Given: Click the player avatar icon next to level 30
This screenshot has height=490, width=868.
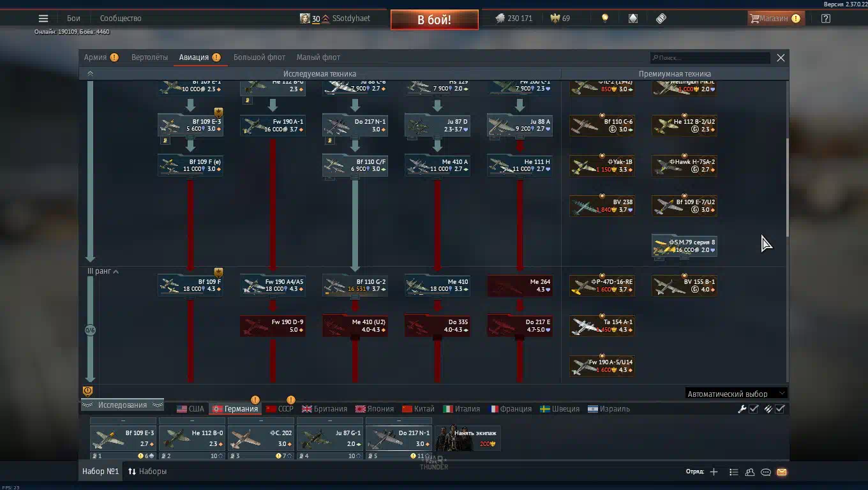Looking at the screenshot, I should tap(305, 19).
